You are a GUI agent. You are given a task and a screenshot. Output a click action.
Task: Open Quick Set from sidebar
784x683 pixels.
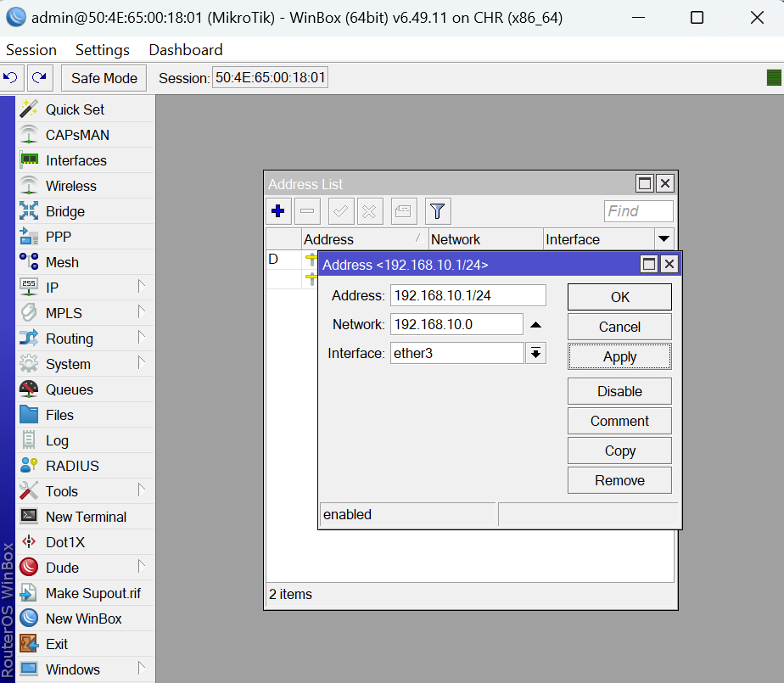pyautogui.click(x=85, y=109)
